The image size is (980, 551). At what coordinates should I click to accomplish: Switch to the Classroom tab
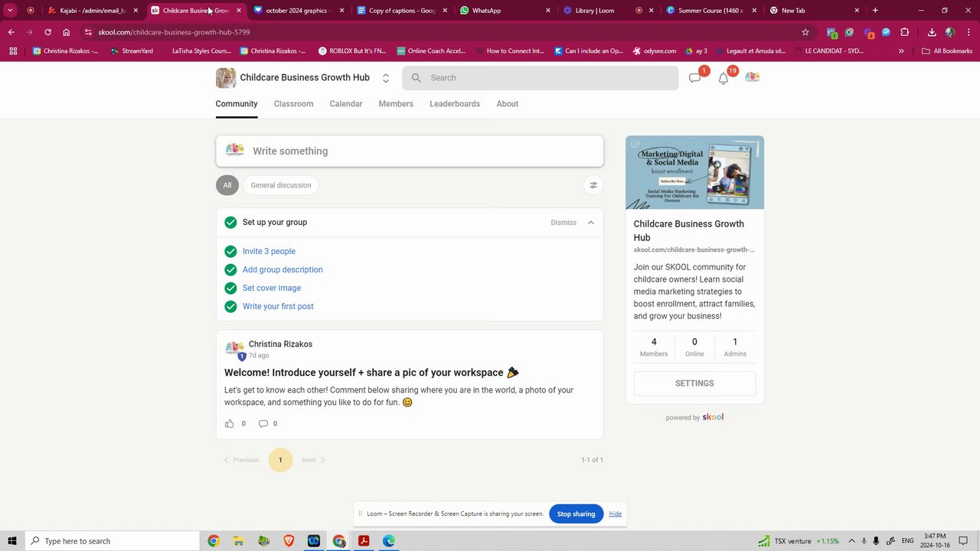(x=293, y=104)
